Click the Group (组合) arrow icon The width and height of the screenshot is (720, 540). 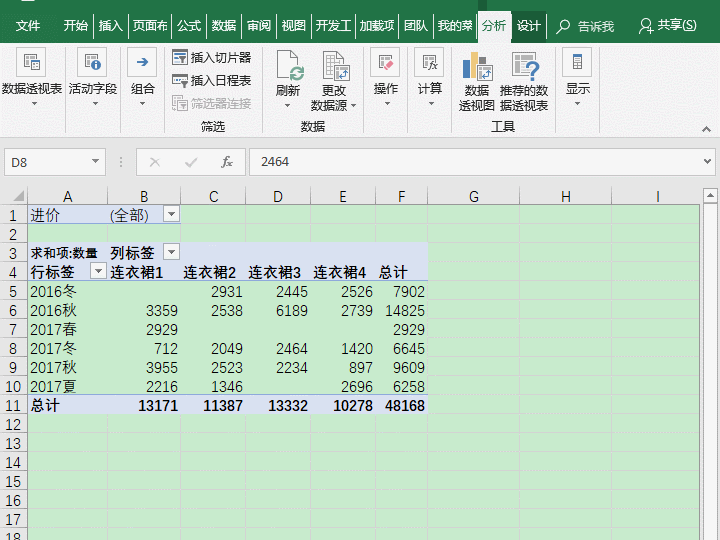(x=143, y=63)
